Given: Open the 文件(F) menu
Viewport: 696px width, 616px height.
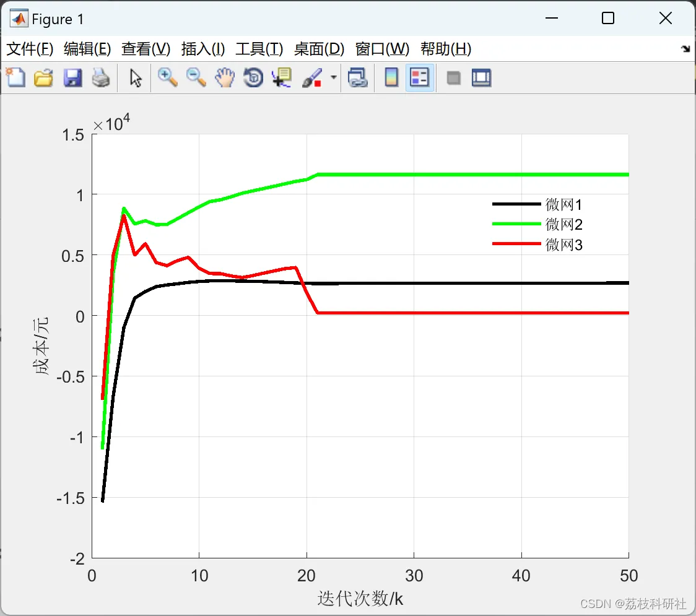Looking at the screenshot, I should tap(30, 49).
